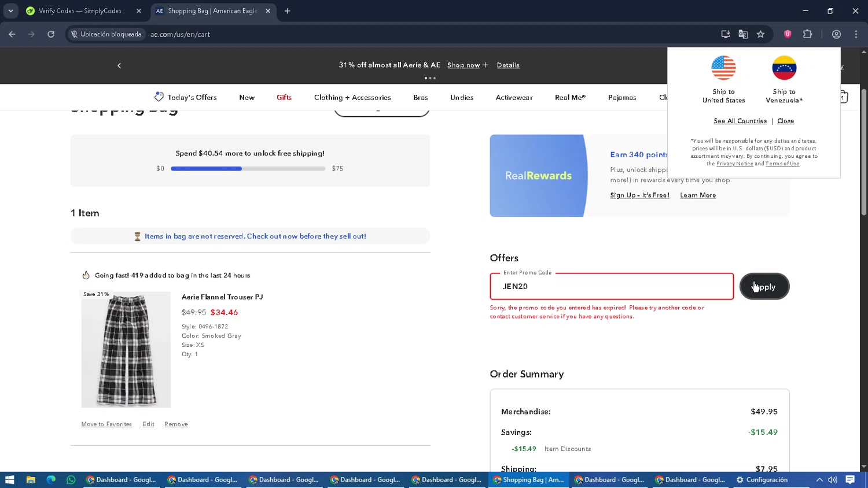Open the browser profile icon
This screenshot has width=868, height=488.
pyautogui.click(x=836, y=34)
